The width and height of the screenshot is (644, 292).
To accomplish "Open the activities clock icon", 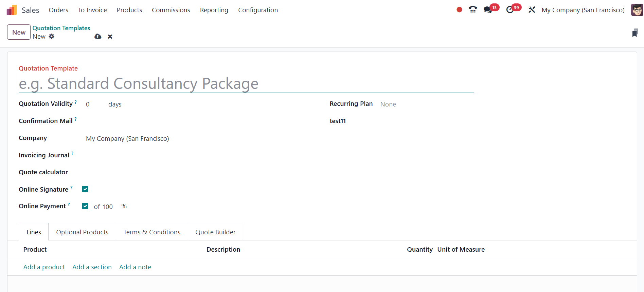I will (510, 10).
